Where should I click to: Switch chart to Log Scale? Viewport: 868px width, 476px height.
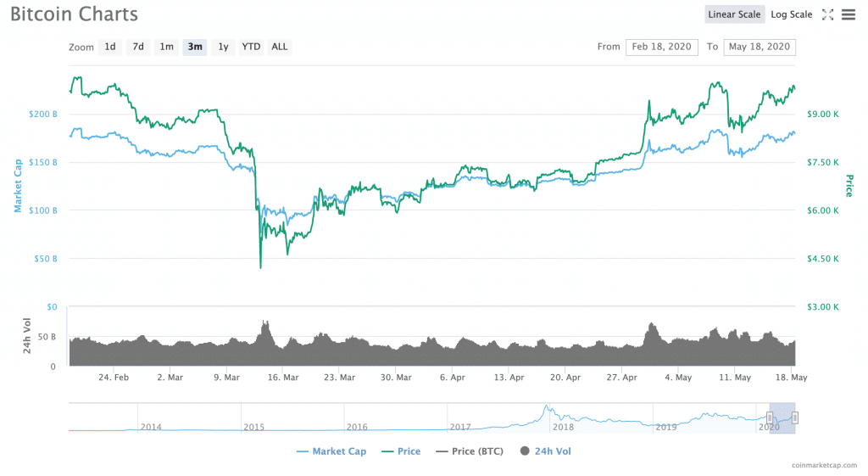791,14
